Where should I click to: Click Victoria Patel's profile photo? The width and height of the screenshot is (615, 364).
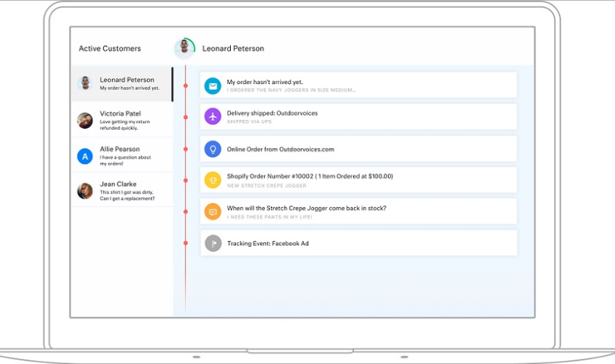pyautogui.click(x=85, y=120)
